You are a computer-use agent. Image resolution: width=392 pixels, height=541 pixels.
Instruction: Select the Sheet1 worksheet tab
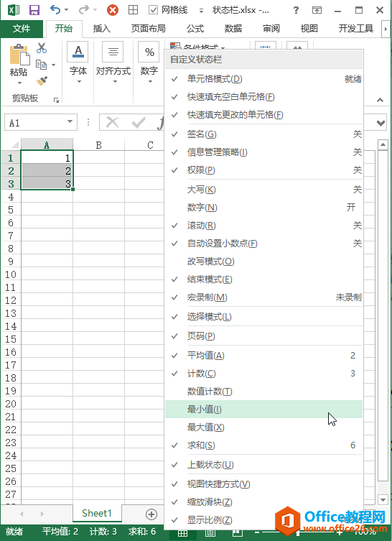[97, 514]
